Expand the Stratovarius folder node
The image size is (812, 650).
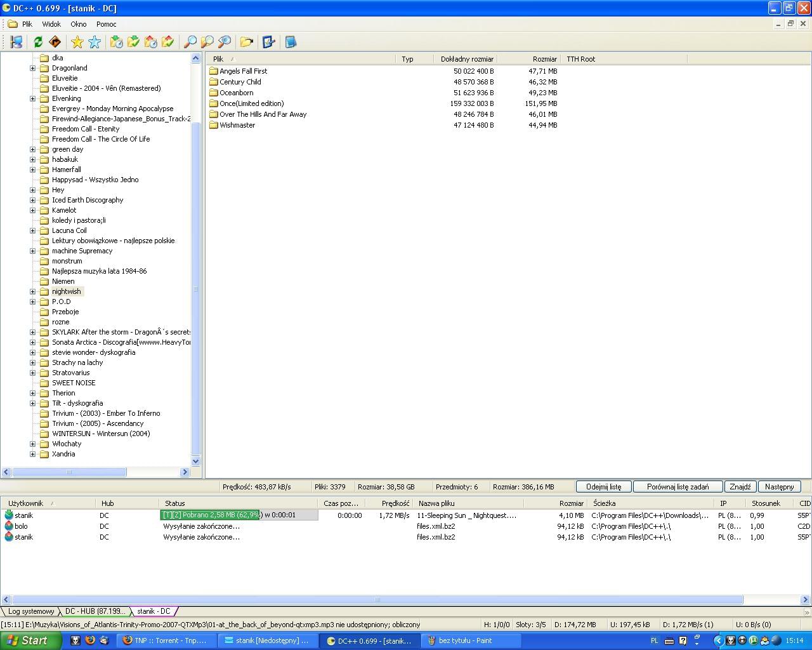tap(33, 373)
